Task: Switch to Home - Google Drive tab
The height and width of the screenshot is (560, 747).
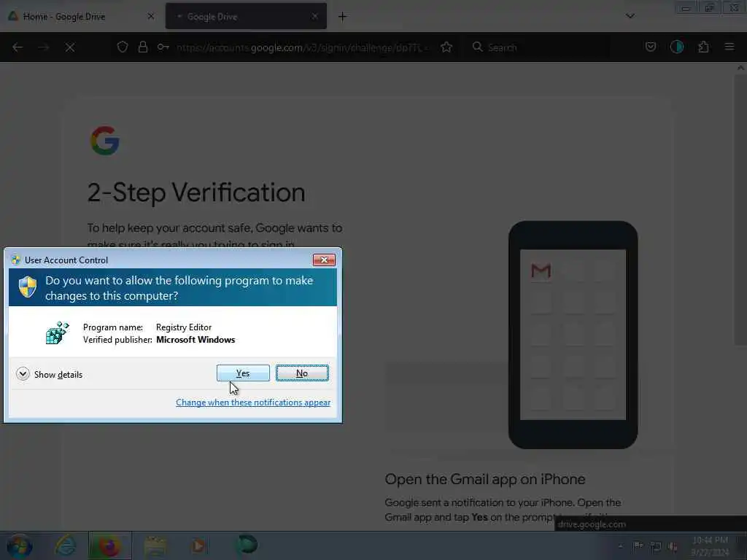Action: pyautogui.click(x=81, y=16)
